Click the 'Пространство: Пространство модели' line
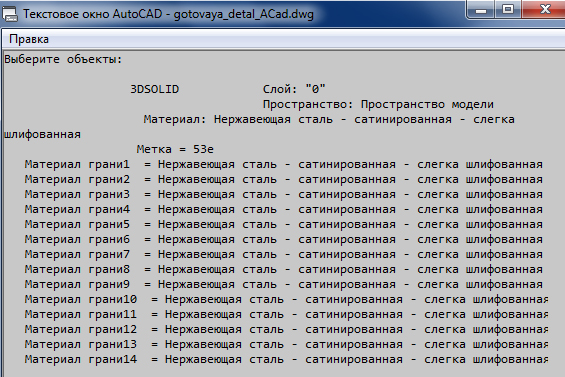The image size is (565, 377). pos(378,105)
